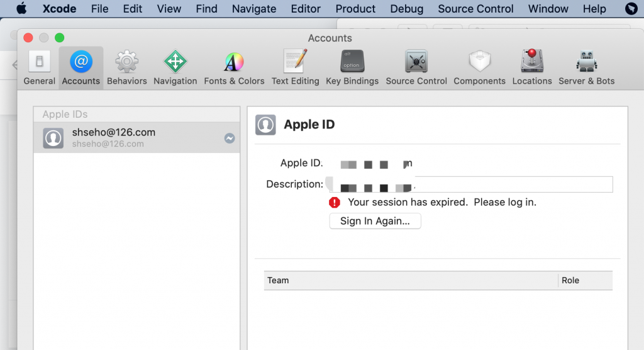Open the General preferences pane
The height and width of the screenshot is (350, 644).
pyautogui.click(x=40, y=67)
